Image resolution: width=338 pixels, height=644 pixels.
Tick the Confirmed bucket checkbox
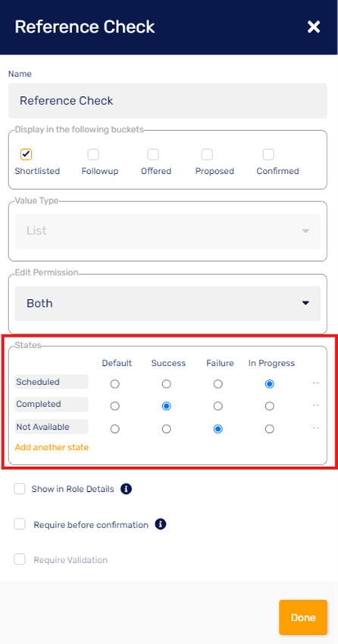pos(268,154)
